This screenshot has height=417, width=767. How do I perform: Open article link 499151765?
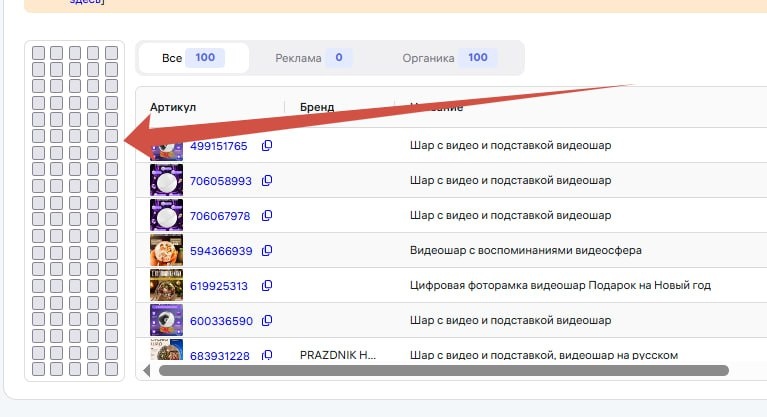(219, 146)
